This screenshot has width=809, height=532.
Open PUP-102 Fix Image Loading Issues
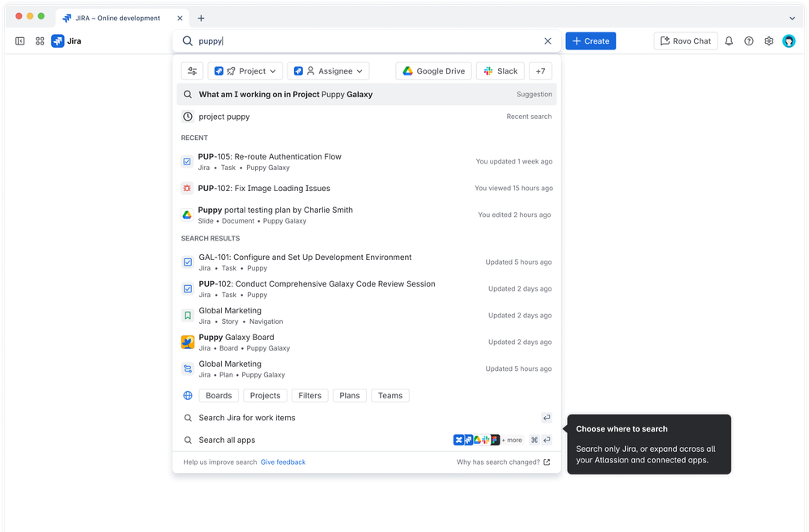coord(366,189)
